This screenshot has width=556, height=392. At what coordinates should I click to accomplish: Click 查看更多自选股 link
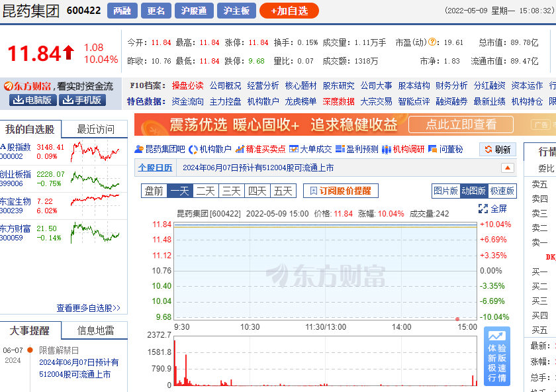point(88,308)
